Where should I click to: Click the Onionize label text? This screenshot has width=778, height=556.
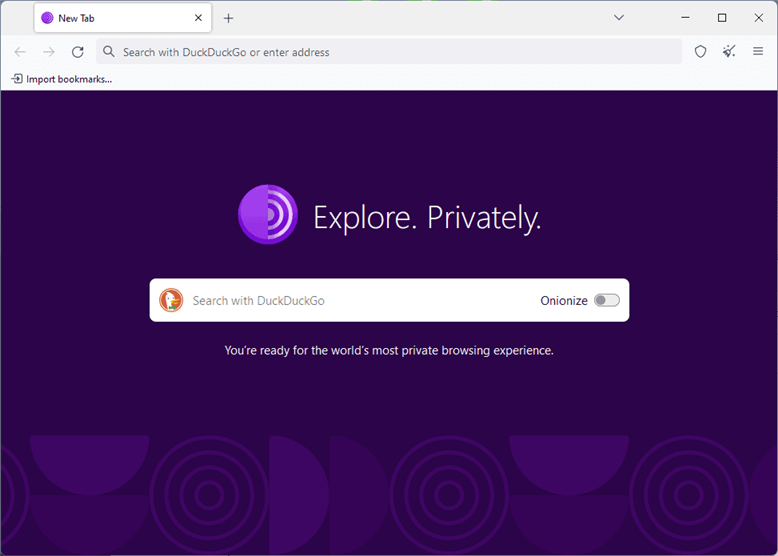coord(564,301)
